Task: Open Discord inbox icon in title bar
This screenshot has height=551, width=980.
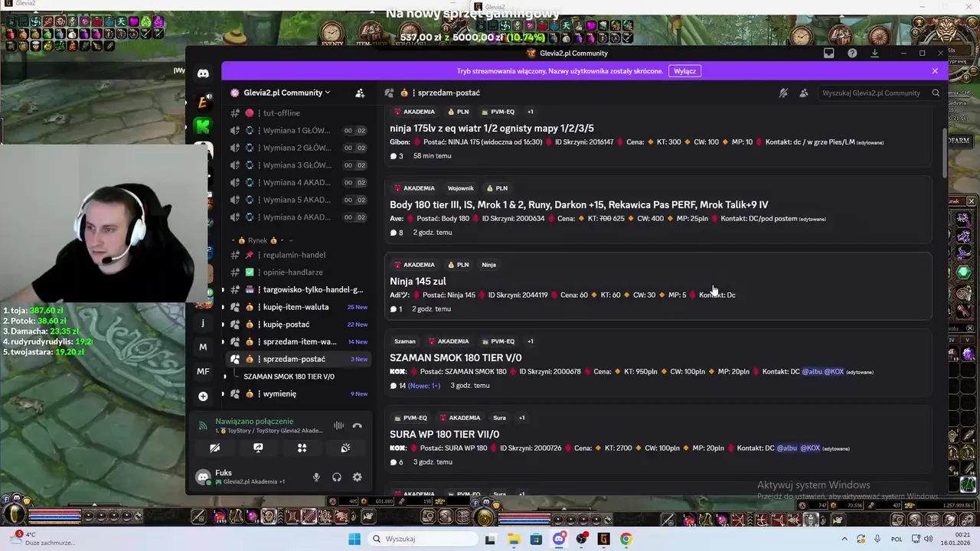Action: (x=828, y=53)
